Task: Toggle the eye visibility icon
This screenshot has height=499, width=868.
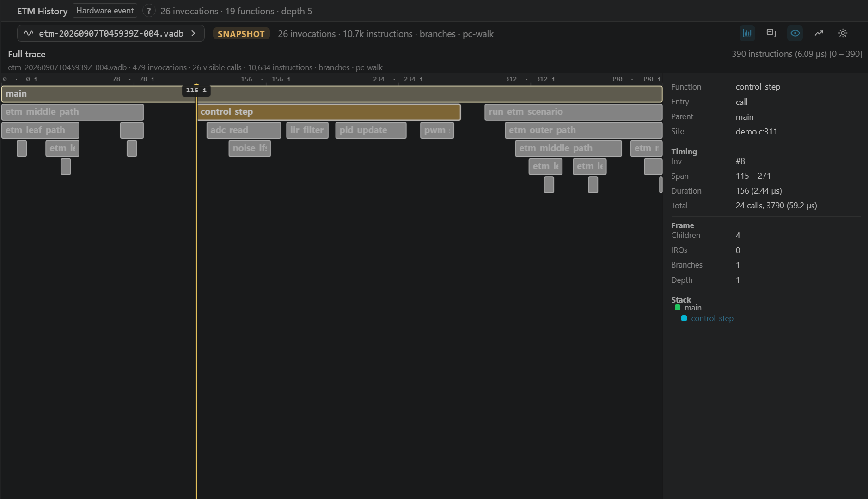Action: [x=795, y=33]
